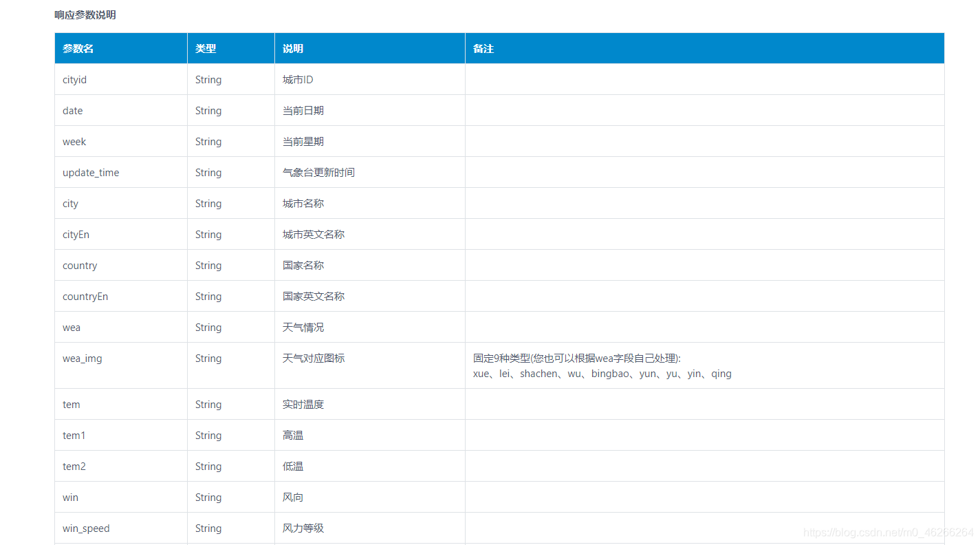Image resolution: width=980 pixels, height=545 pixels.
Task: Select the 'countryEn' parameter name cell
Action: coord(121,296)
